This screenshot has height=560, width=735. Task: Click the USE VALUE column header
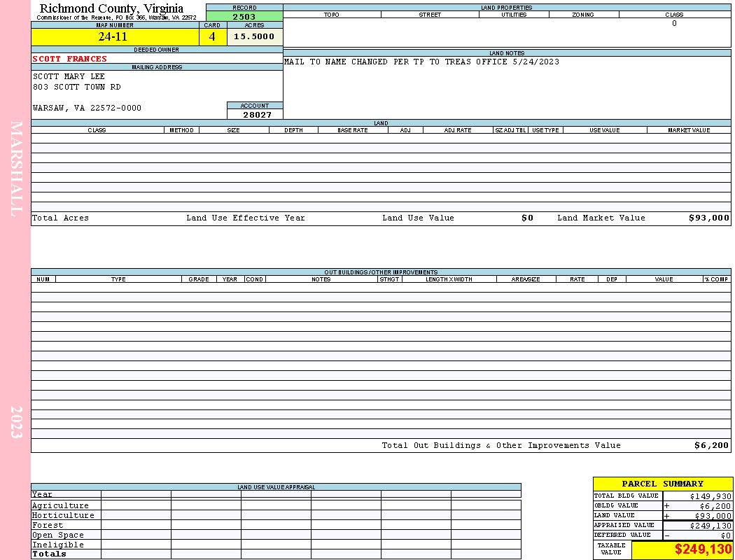(x=604, y=129)
